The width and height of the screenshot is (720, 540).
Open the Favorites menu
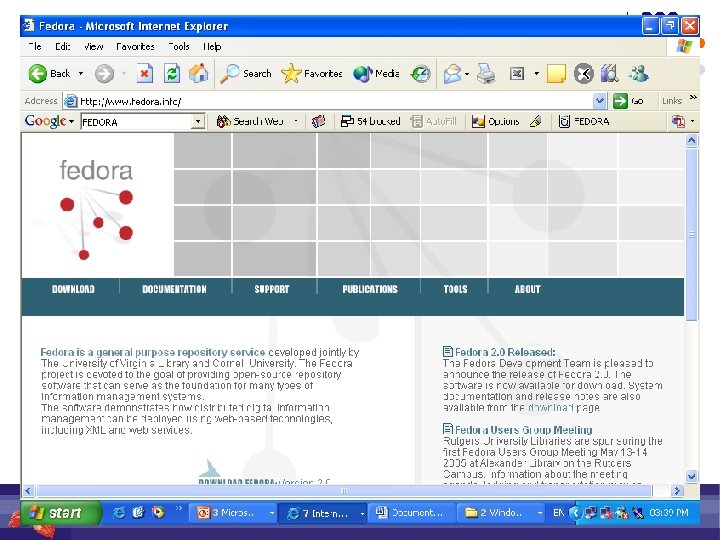tap(135, 46)
